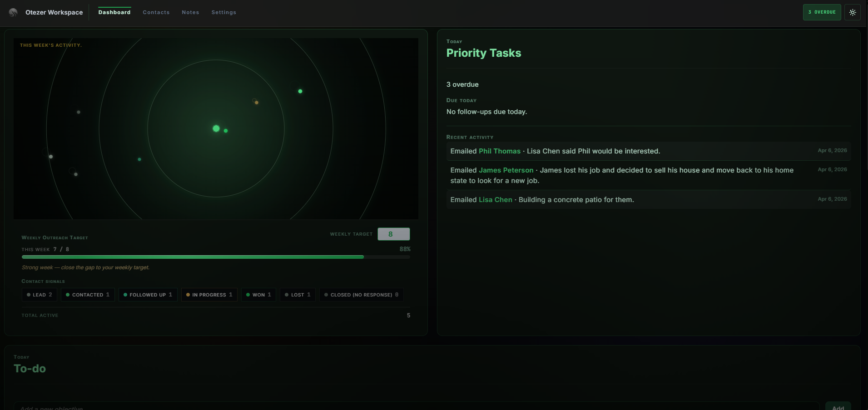Go to the Settings tab
This screenshot has height=410, width=868.
[x=223, y=12]
